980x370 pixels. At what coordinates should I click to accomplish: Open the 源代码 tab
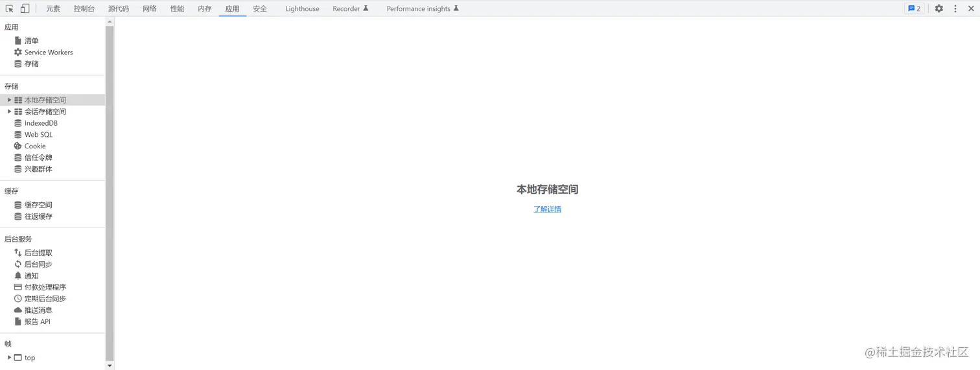tap(119, 8)
